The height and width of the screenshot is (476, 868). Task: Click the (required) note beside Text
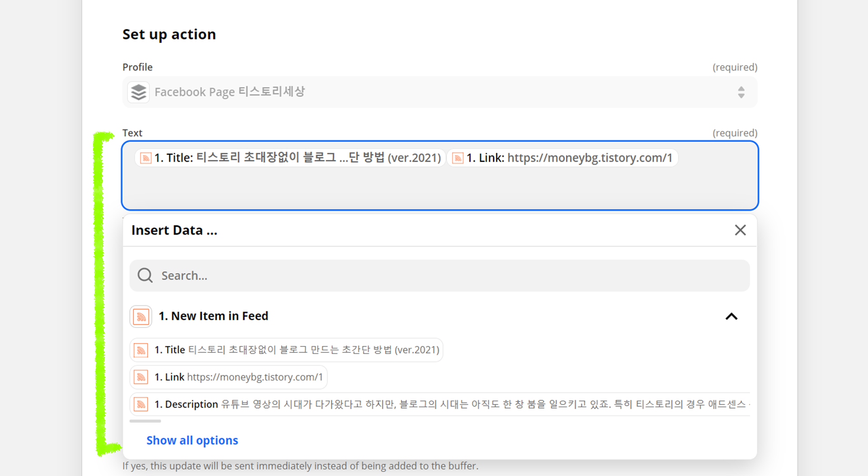point(735,133)
